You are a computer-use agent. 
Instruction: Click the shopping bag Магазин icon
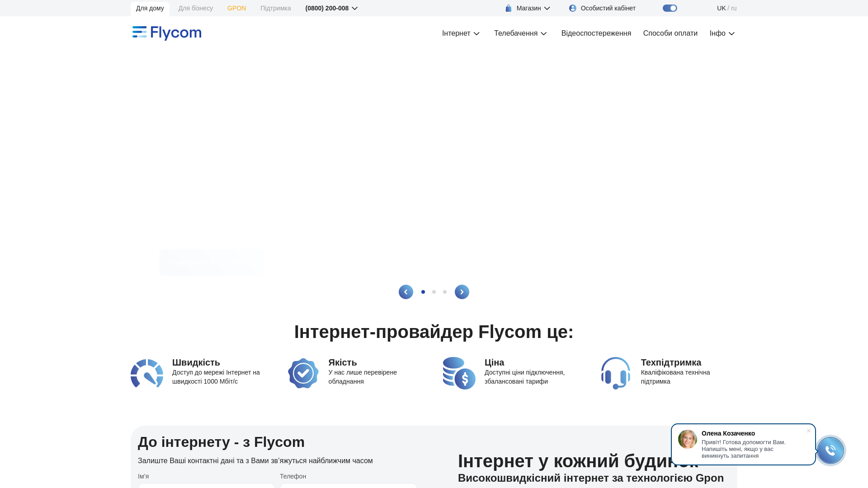pos(509,8)
